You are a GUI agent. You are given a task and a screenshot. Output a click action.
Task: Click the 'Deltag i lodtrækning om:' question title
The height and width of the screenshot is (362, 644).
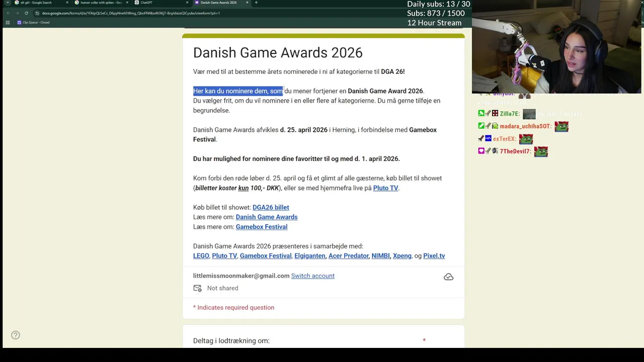pos(231,341)
